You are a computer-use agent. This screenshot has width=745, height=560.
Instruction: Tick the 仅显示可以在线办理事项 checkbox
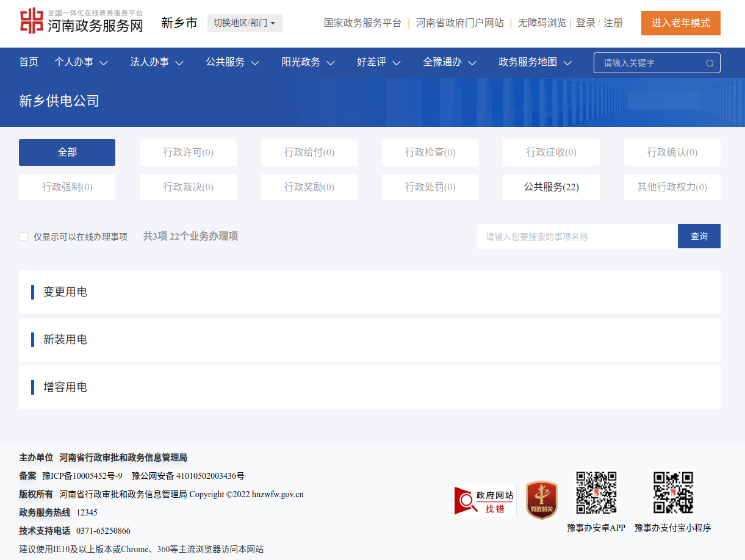23,237
